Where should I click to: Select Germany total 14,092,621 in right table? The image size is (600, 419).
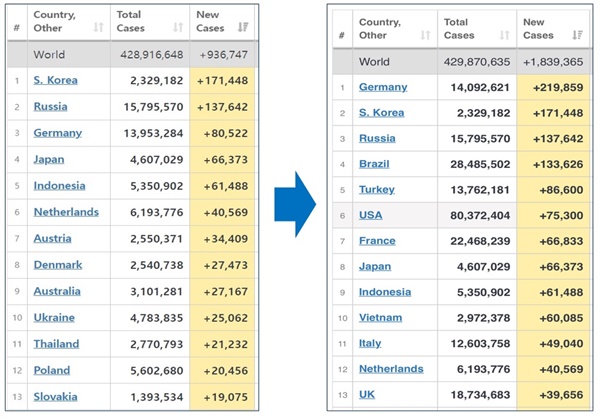pos(480,88)
